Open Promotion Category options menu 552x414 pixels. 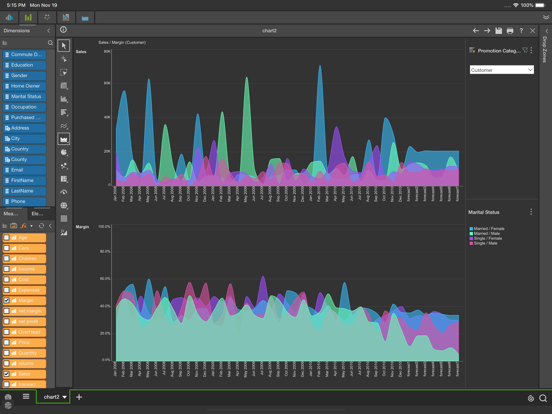(531, 50)
